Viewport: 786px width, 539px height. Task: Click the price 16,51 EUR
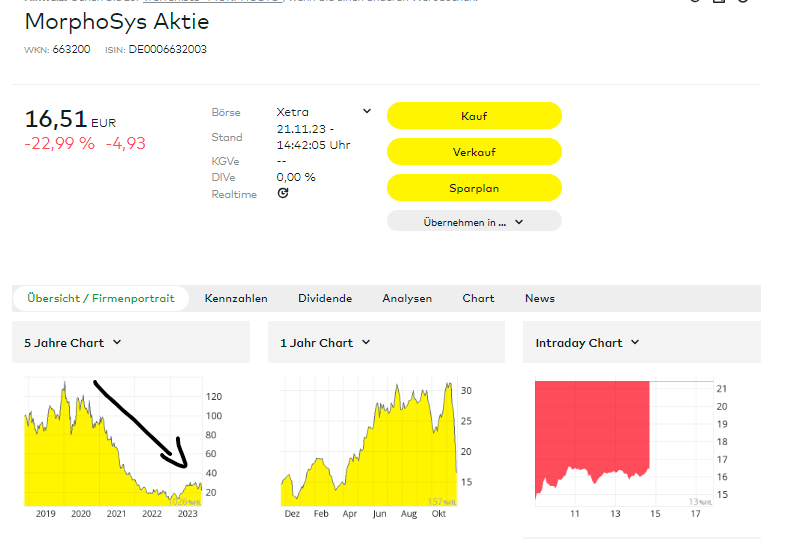coord(70,119)
